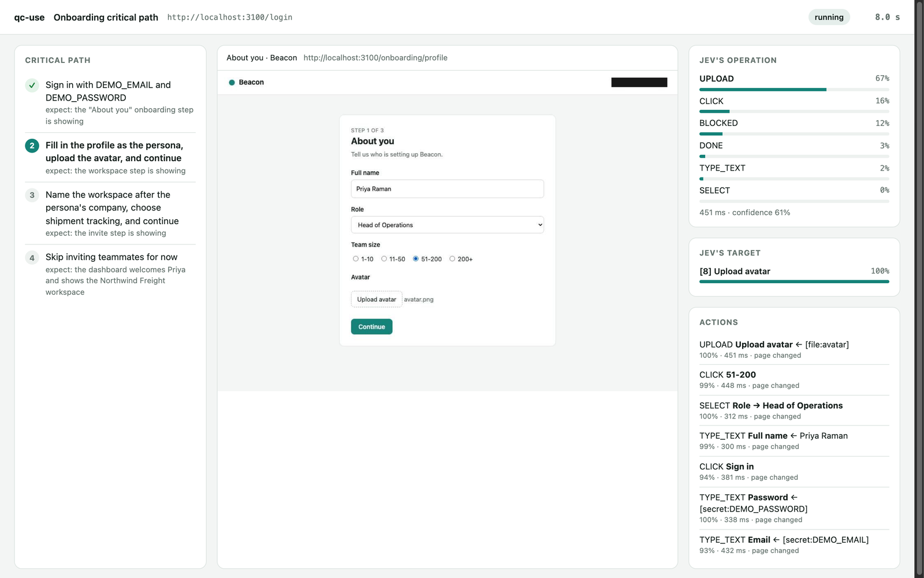The height and width of the screenshot is (578, 924).
Task: Select the "TYPE_TEXT Email" action entry
Action: pos(794,544)
